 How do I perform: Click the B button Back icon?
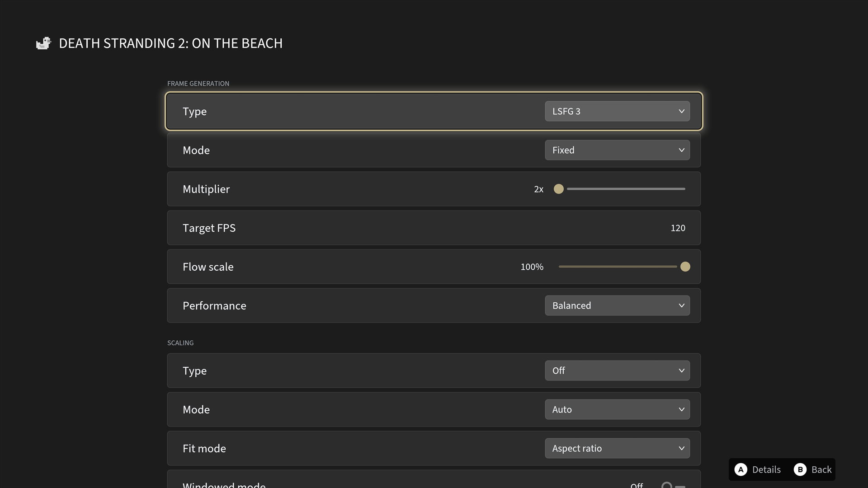pos(800,469)
